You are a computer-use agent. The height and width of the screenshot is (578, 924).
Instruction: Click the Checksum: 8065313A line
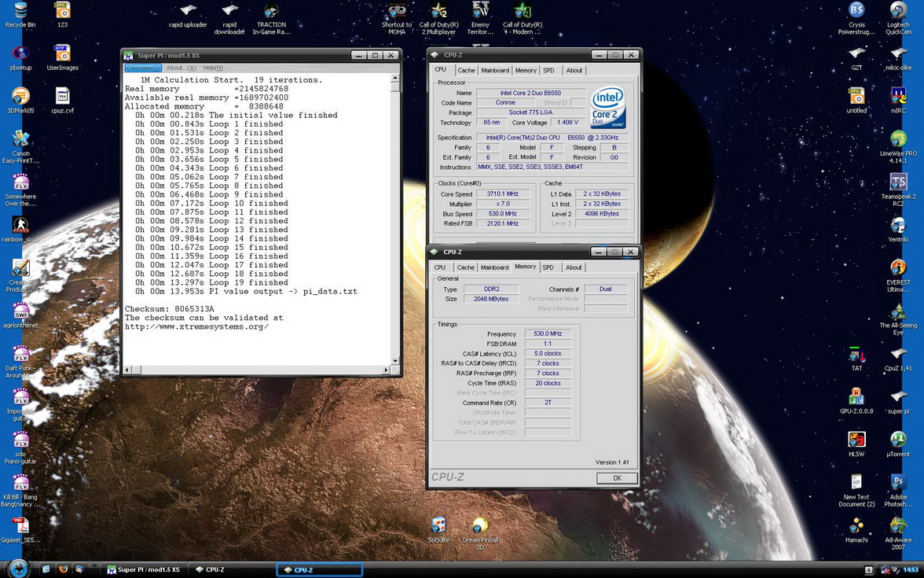[x=170, y=309]
